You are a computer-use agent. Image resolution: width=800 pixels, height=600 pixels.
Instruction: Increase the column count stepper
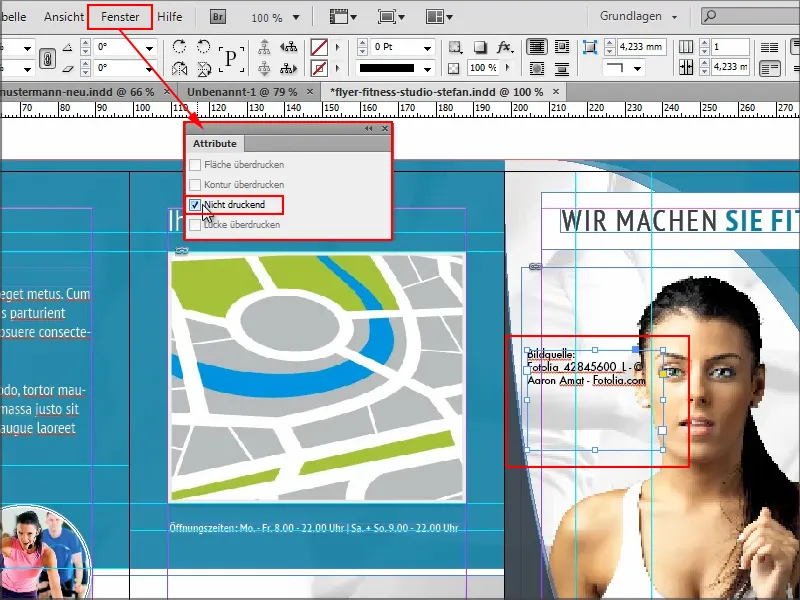(705, 43)
